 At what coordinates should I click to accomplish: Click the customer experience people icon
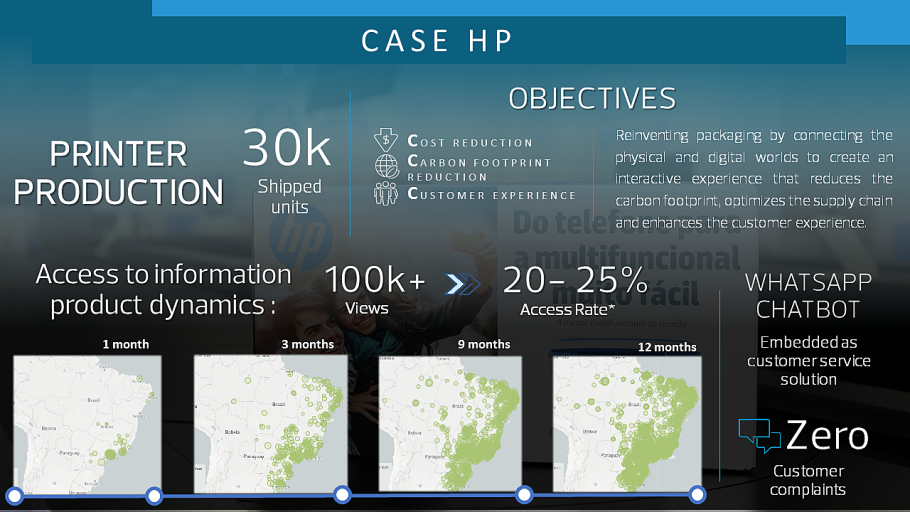click(386, 193)
